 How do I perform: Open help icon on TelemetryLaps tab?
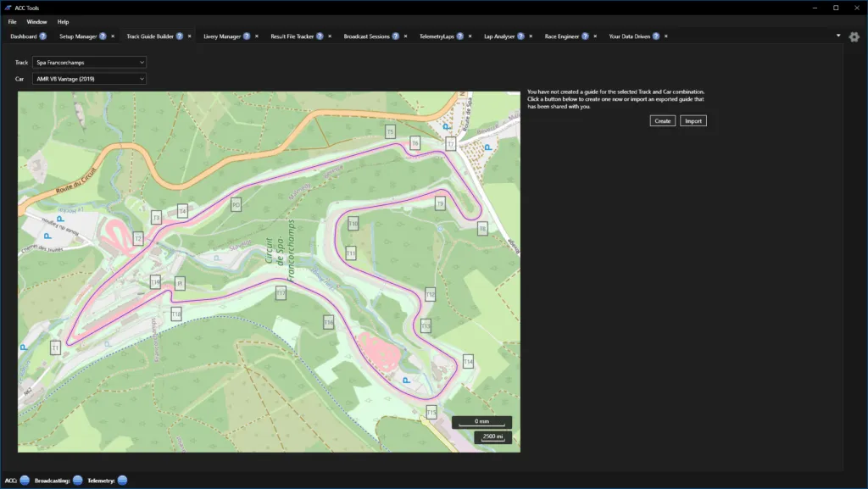(460, 36)
